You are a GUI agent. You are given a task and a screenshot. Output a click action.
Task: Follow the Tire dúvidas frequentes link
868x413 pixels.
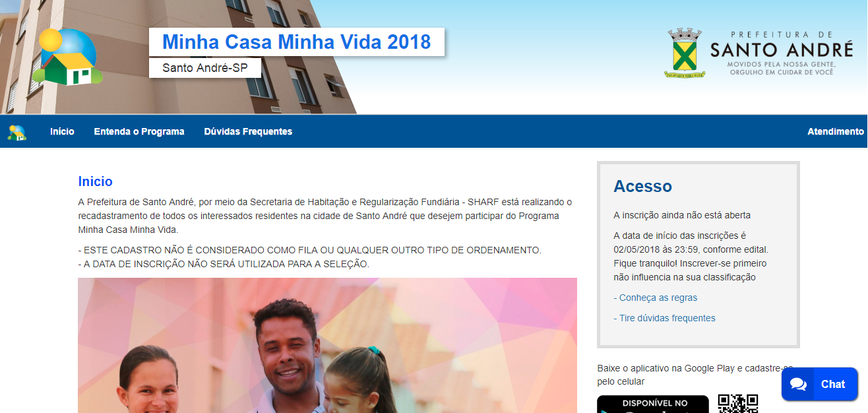pyautogui.click(x=664, y=318)
